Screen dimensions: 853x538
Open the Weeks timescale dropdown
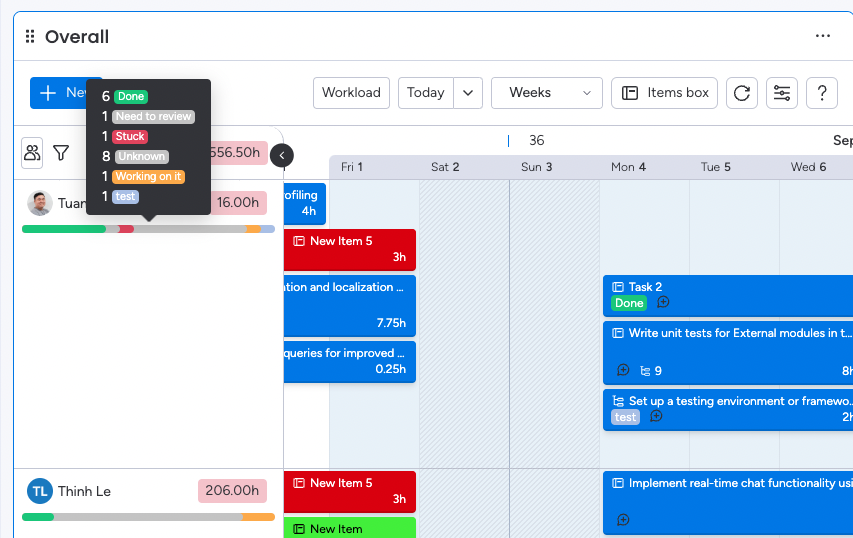[x=546, y=93]
